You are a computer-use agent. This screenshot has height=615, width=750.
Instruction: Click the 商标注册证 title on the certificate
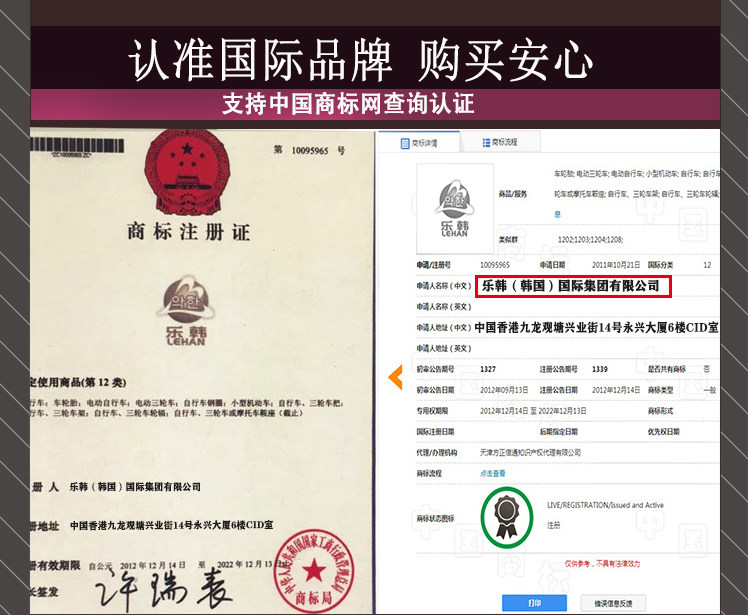click(x=188, y=232)
